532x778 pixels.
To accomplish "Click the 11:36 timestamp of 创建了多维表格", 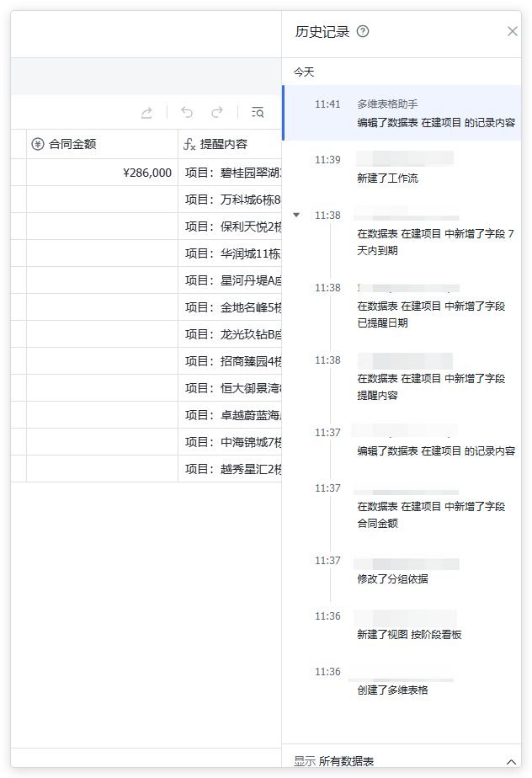I will (x=327, y=672).
